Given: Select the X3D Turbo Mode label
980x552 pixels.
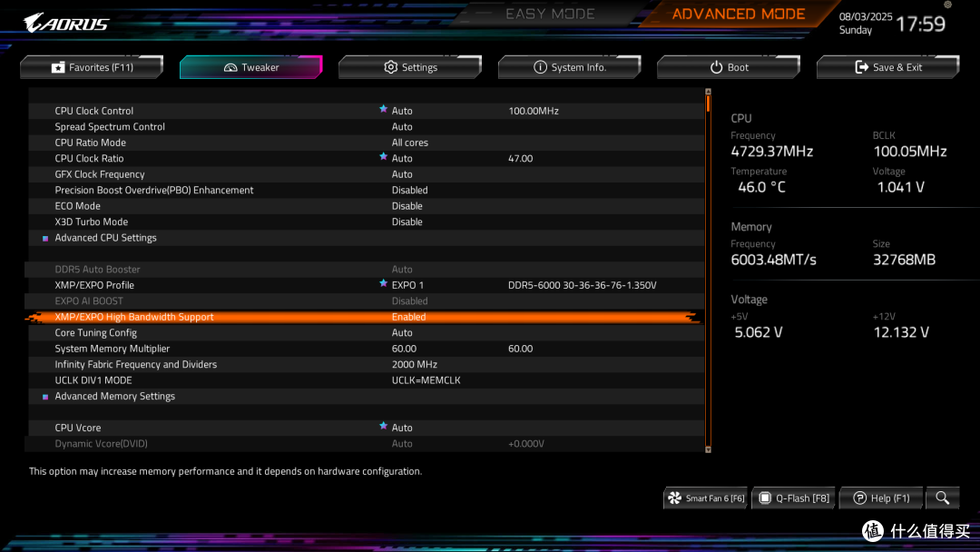Looking at the screenshot, I should click(92, 222).
